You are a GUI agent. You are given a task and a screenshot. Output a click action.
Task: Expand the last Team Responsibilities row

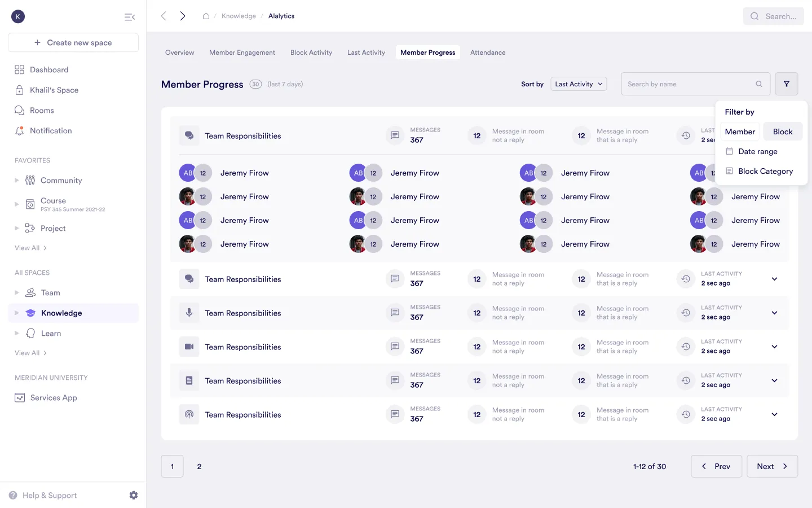[774, 414]
